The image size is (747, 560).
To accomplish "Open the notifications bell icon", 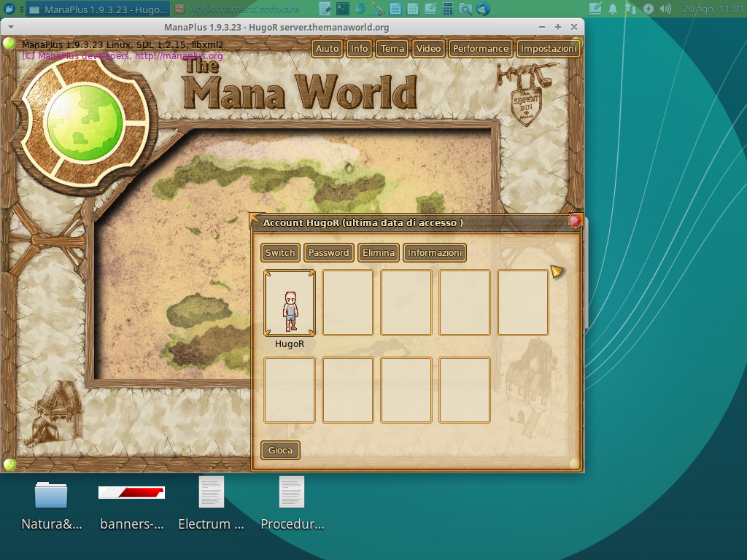I will click(x=613, y=9).
